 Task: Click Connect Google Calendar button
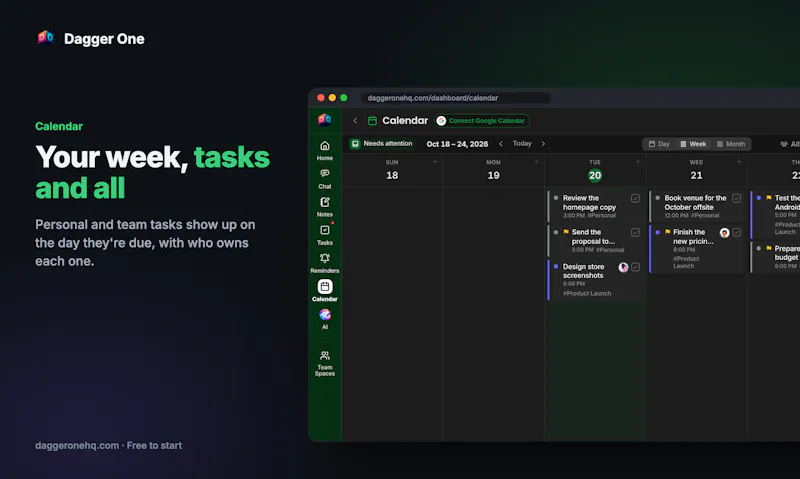point(482,121)
